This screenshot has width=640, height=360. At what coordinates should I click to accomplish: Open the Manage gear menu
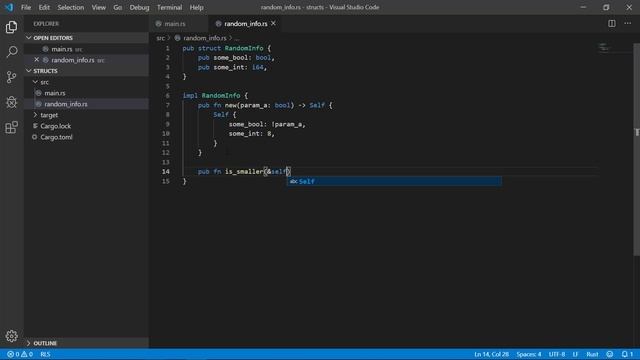point(11,336)
